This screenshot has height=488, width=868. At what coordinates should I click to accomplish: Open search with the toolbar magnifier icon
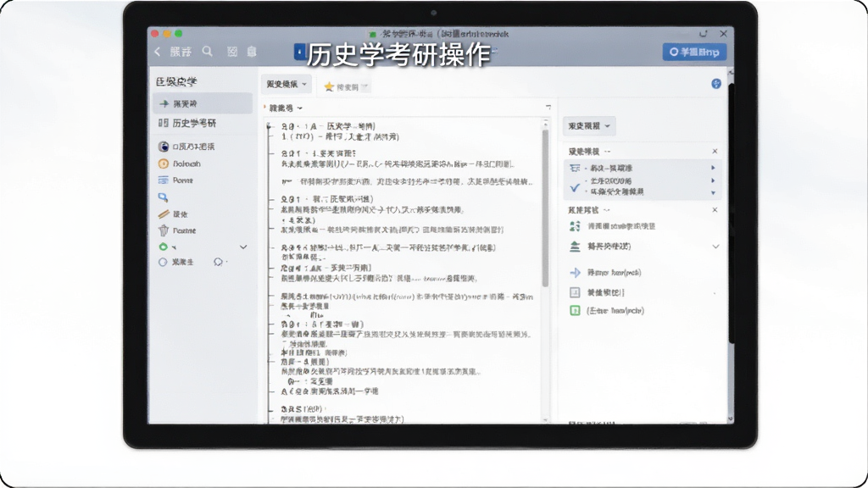pyautogui.click(x=208, y=52)
